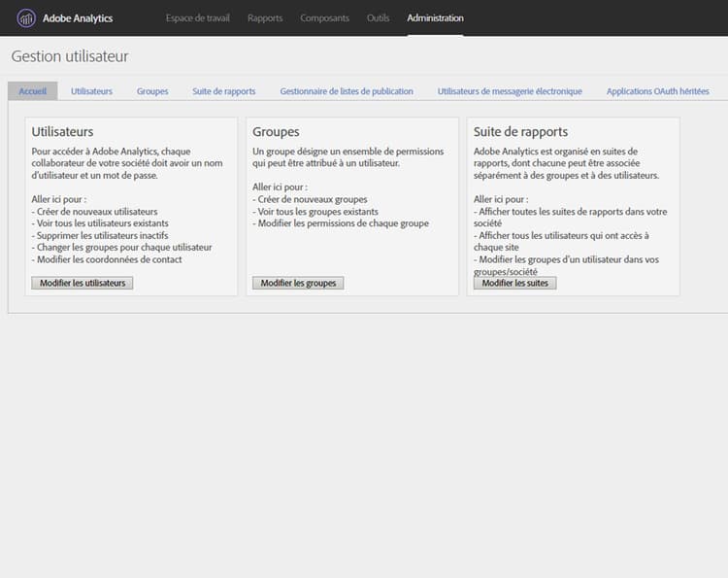Open the Composants menu
This screenshot has height=578, width=728.
click(324, 18)
